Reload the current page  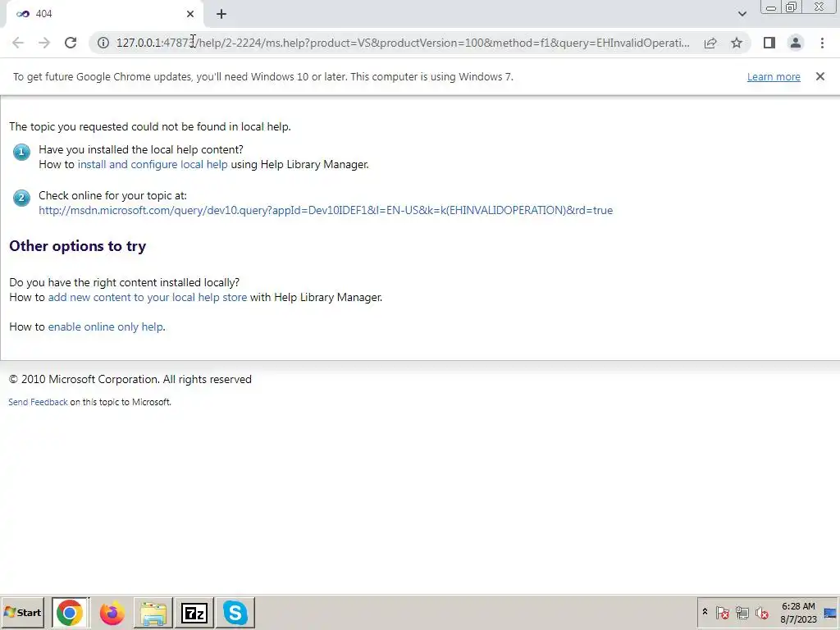coord(71,43)
